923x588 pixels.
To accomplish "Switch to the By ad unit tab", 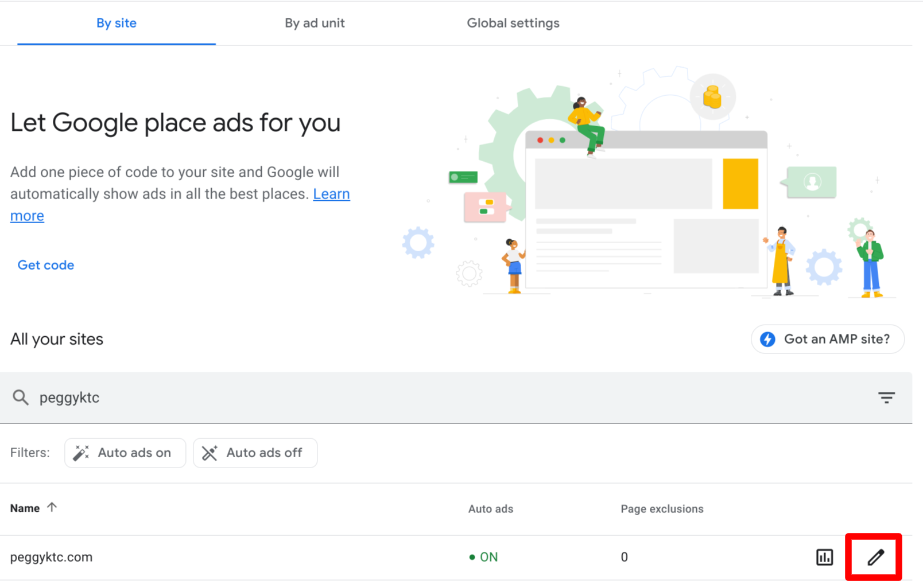I will tap(315, 23).
